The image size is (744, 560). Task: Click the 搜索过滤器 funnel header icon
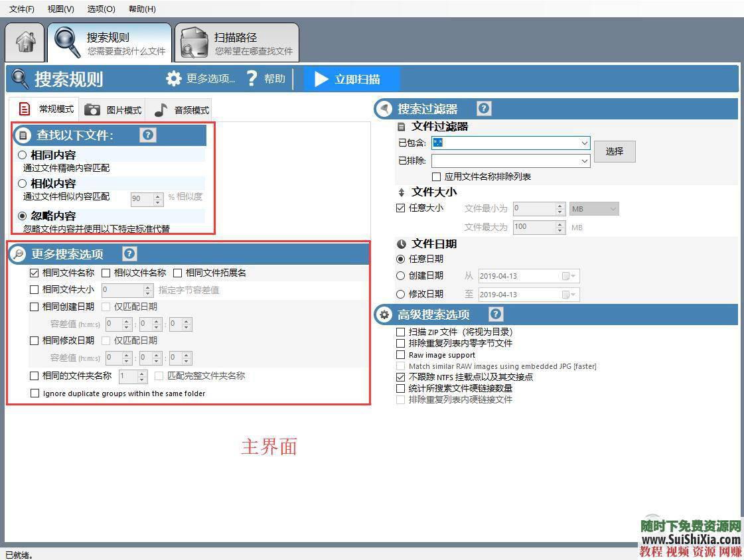click(384, 109)
